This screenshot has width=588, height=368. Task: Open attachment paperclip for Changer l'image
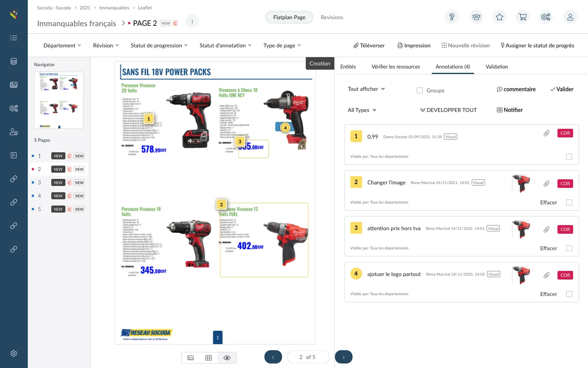click(x=547, y=184)
